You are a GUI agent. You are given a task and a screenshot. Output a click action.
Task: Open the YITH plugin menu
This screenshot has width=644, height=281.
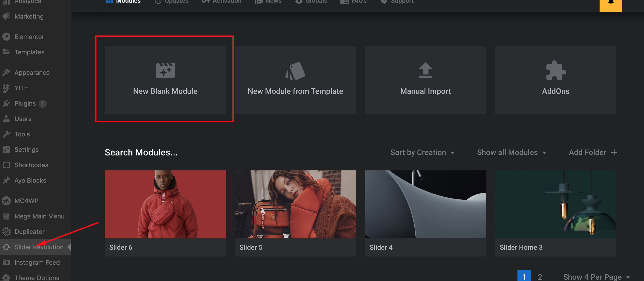(x=21, y=88)
